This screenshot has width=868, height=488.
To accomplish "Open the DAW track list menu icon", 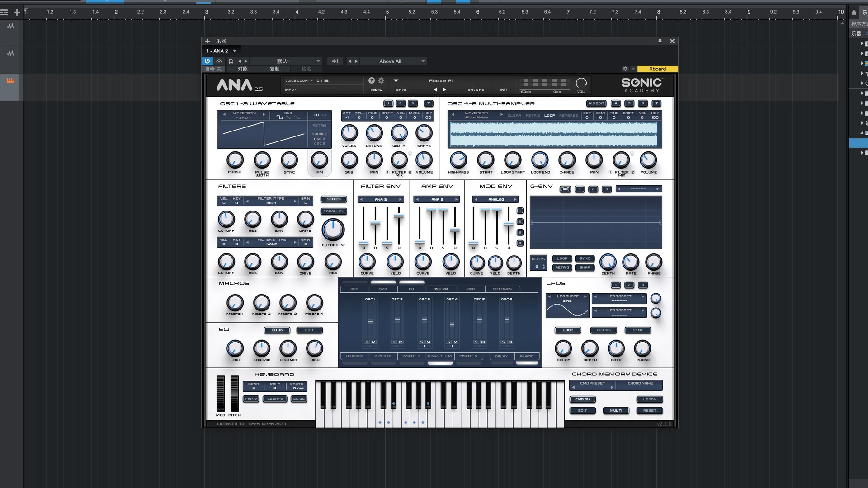I will click(5, 12).
